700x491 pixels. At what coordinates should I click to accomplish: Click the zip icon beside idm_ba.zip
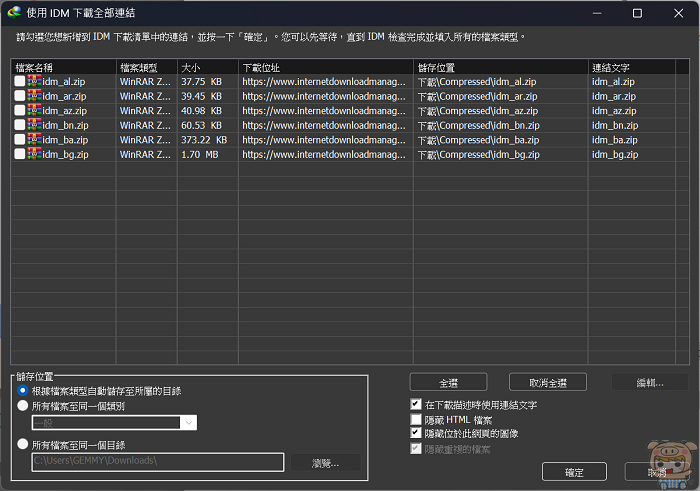(x=35, y=140)
